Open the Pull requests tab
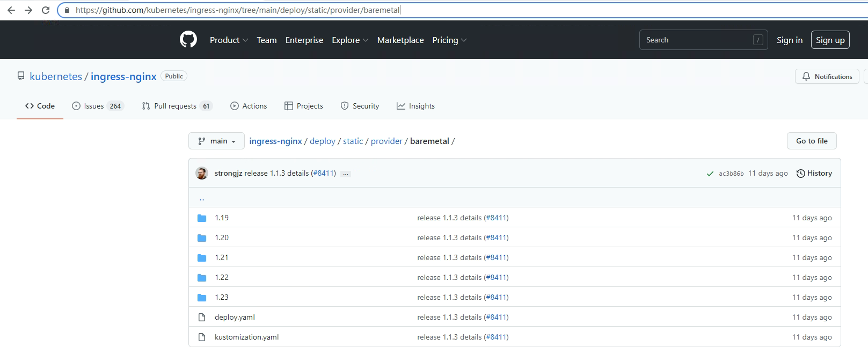The image size is (868, 360). click(177, 106)
